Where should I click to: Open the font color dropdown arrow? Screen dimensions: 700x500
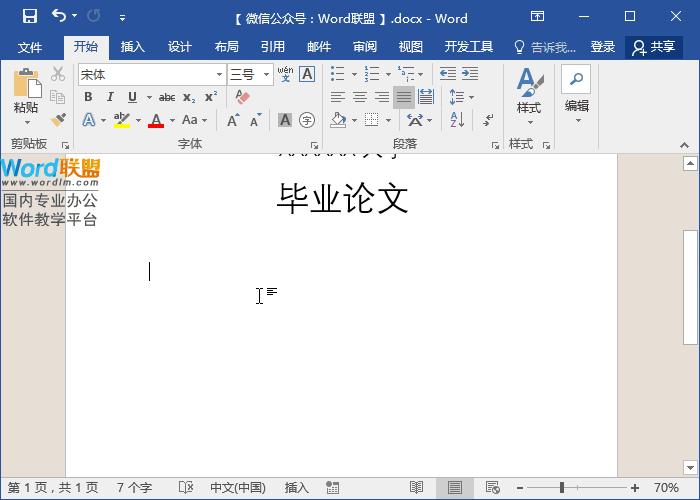[x=172, y=120]
